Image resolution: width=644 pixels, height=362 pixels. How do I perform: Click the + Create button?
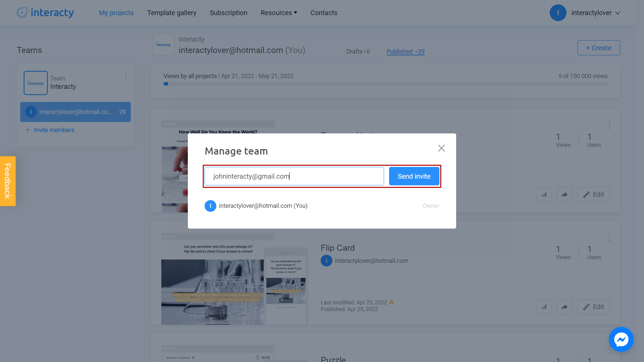tap(599, 48)
